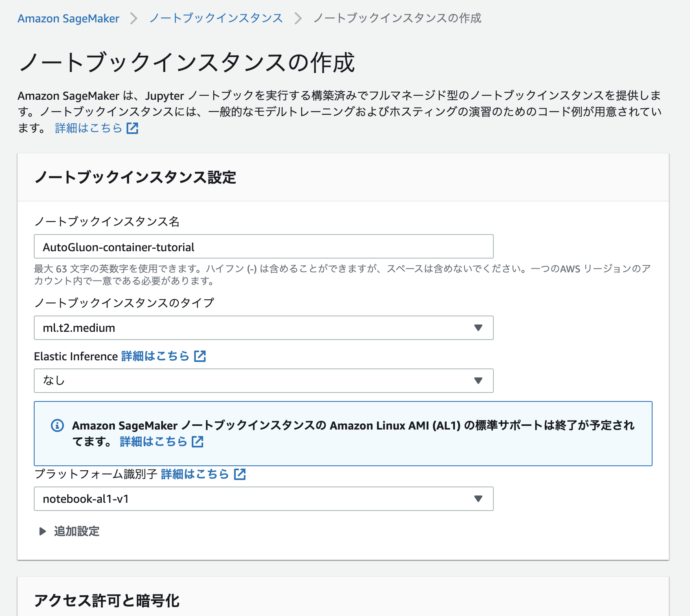Viewport: 690px width, 616px height.
Task: Click the external link icon after the page description
Action: click(132, 128)
